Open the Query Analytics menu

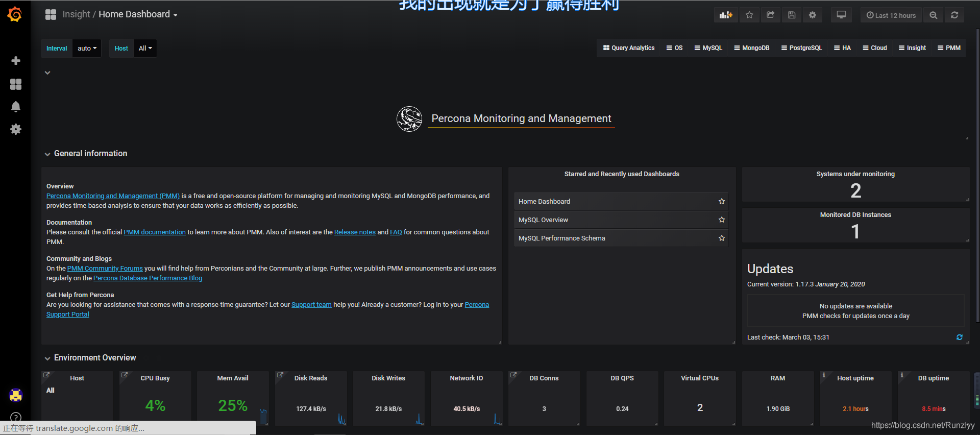[629, 48]
